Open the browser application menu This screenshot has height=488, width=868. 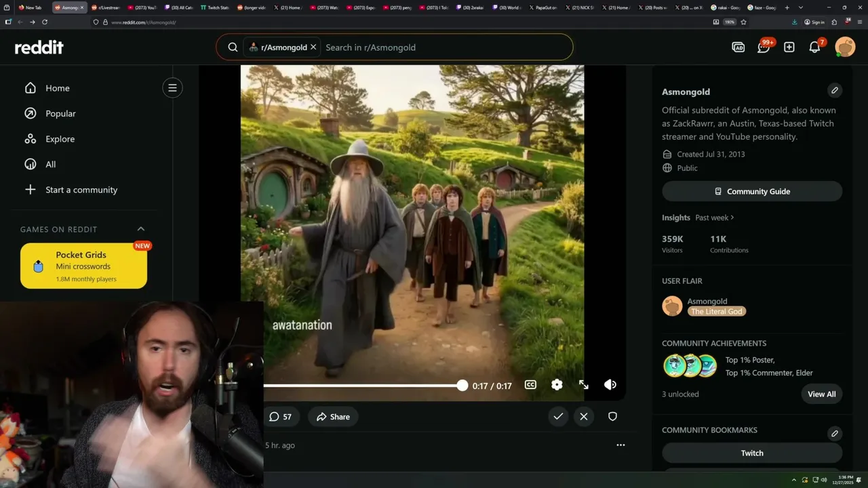click(x=859, y=22)
